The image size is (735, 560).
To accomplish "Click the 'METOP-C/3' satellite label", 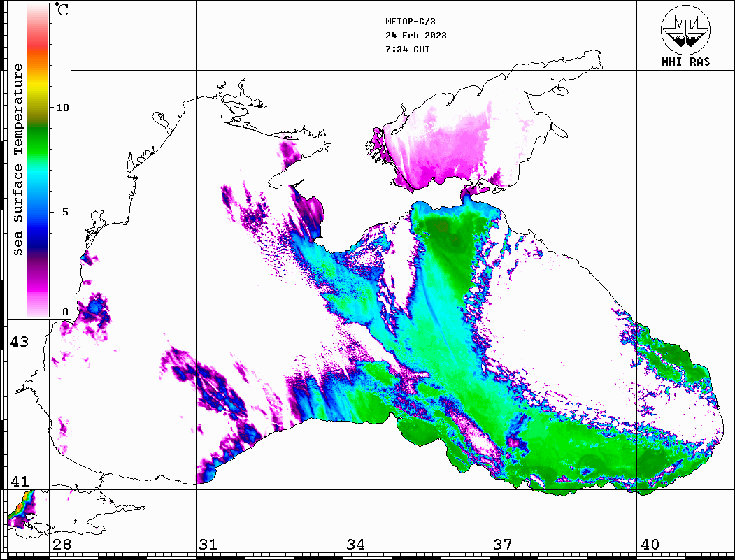I will point(410,22).
